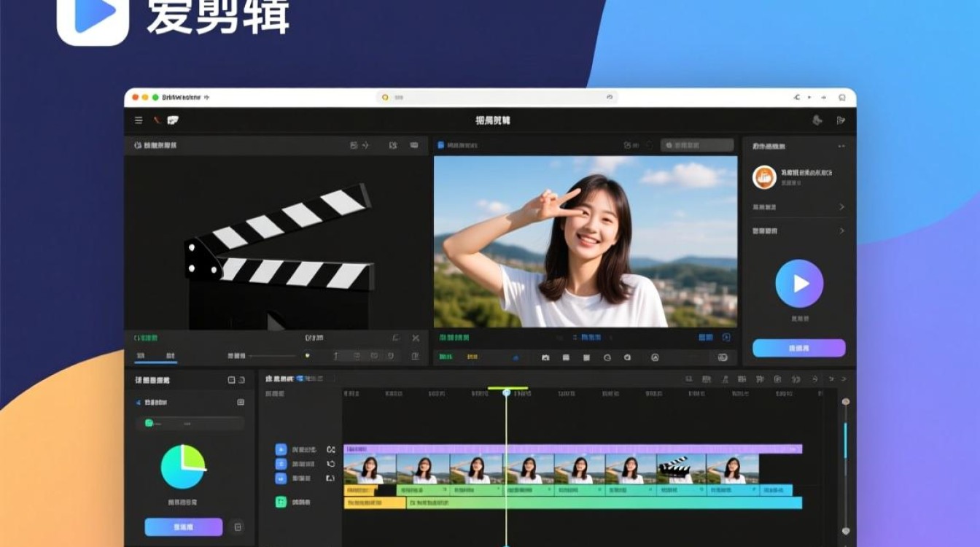Image resolution: width=980 pixels, height=547 pixels.
Task: Click the vertical zoom slider right of the timeline
Action: point(846,467)
